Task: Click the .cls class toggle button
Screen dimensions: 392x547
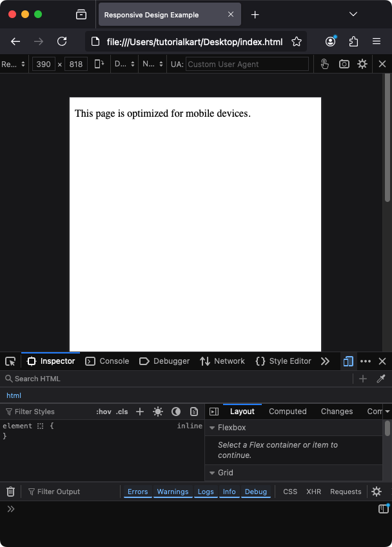Action: pos(122,412)
